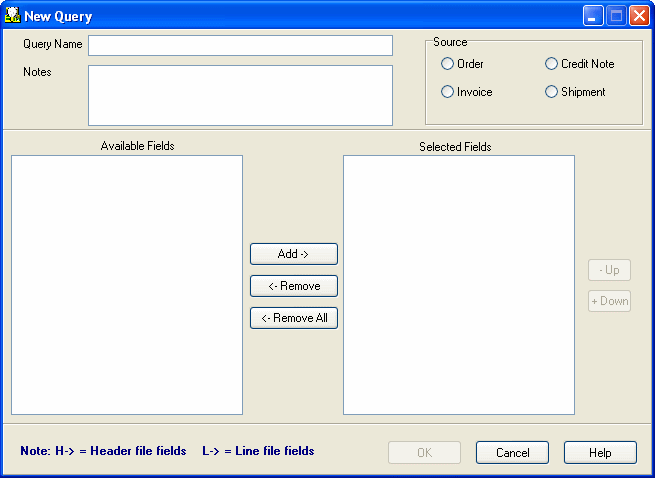Confirm the query with OK
Image resolution: width=655 pixels, height=478 pixels.
424,453
